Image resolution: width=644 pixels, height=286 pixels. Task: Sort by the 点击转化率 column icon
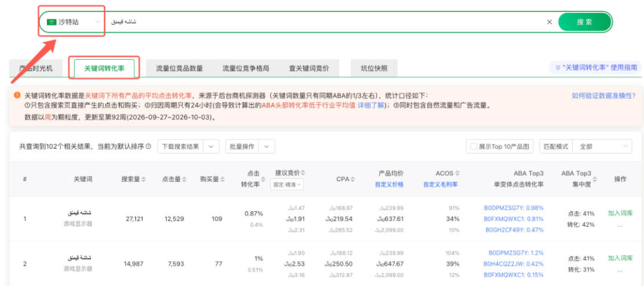[263, 179]
